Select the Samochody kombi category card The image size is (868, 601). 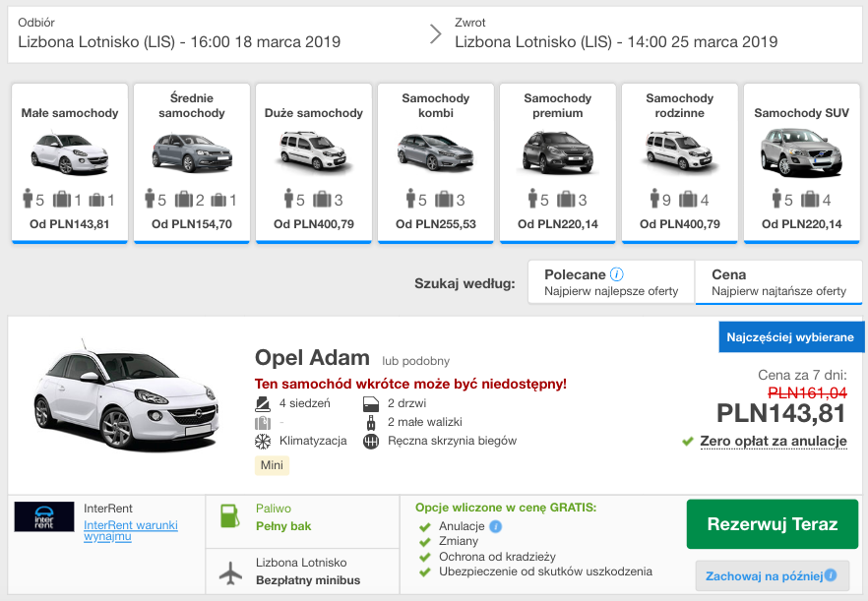(436, 163)
